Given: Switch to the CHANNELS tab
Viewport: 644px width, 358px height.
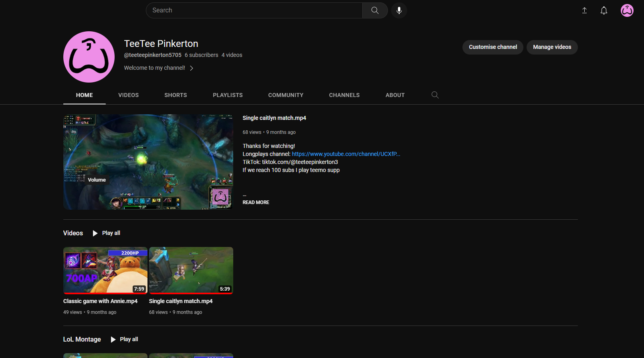Looking at the screenshot, I should point(344,95).
